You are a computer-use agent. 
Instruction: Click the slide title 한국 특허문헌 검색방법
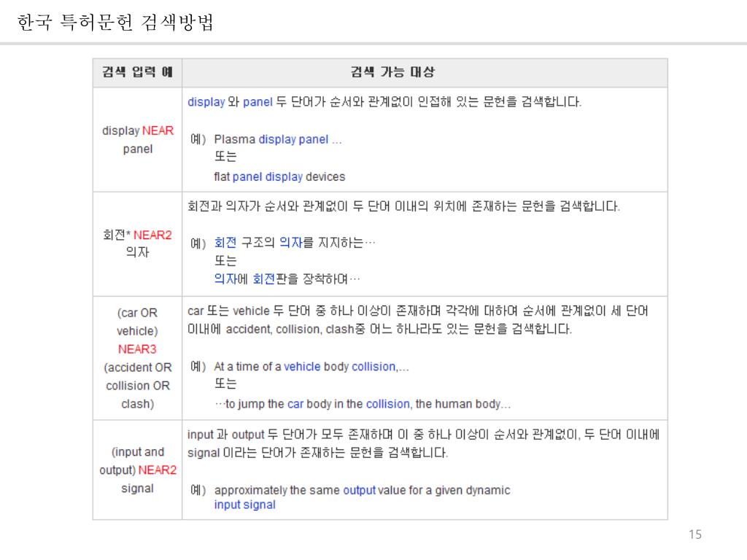click(115, 23)
